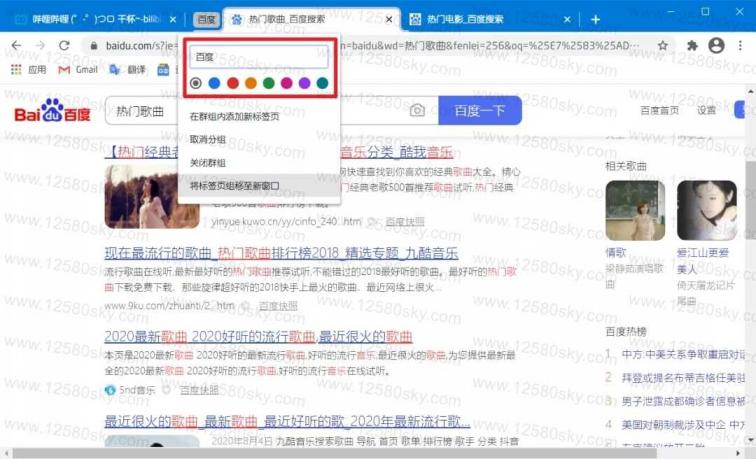Image resolution: width=756 pixels, height=459 pixels.
Task: Open the 爱江山更爱美人 song thumbnail
Action: pos(707,210)
